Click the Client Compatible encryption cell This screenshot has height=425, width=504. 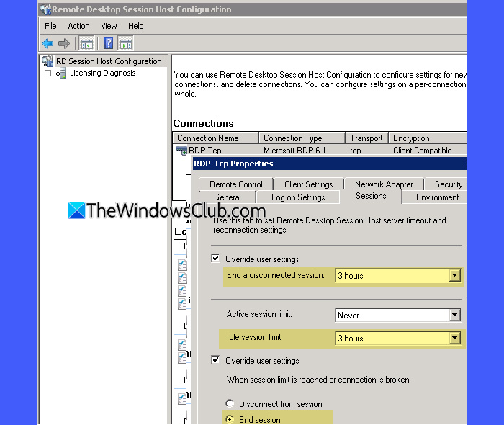(x=423, y=150)
